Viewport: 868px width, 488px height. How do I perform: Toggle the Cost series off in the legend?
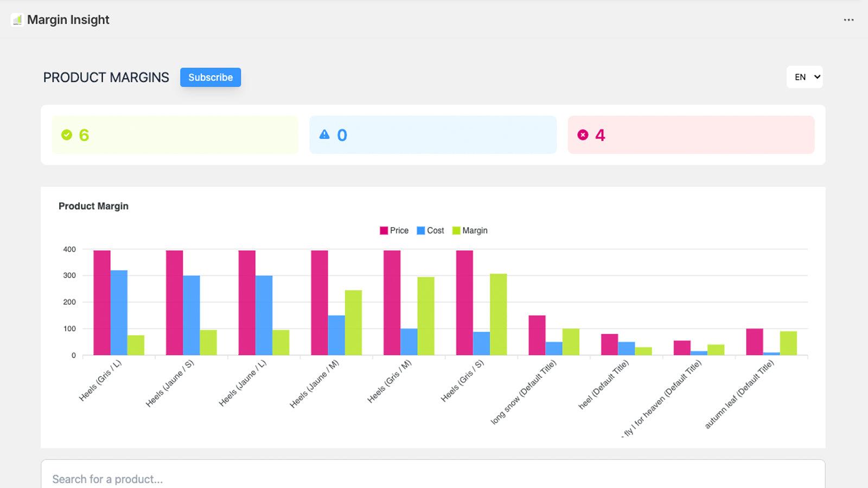click(x=431, y=230)
